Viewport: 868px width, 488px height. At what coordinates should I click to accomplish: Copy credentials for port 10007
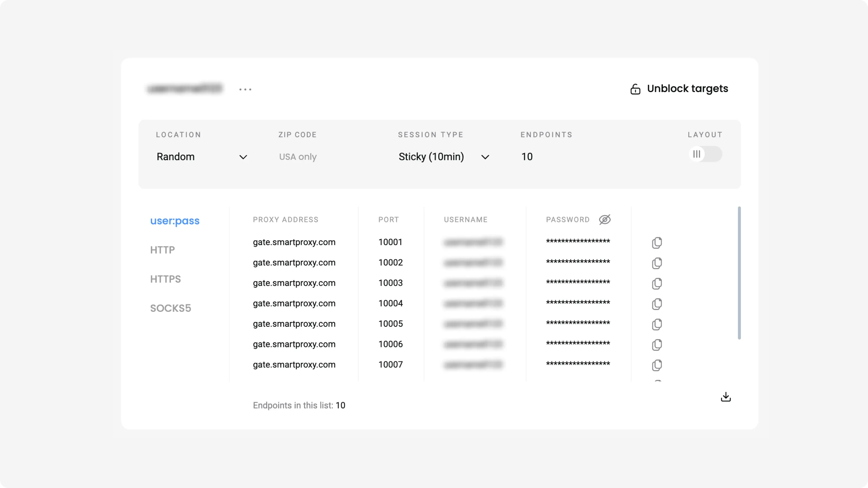(657, 365)
